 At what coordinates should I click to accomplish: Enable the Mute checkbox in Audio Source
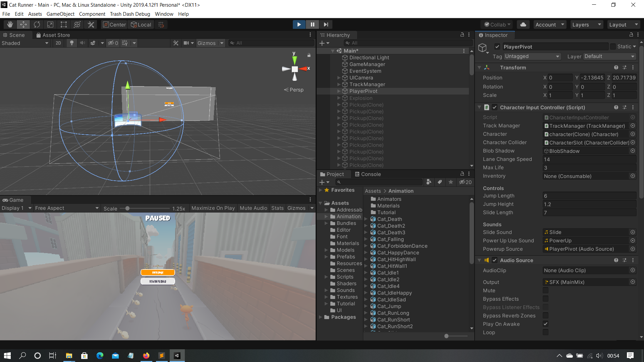coord(545,291)
